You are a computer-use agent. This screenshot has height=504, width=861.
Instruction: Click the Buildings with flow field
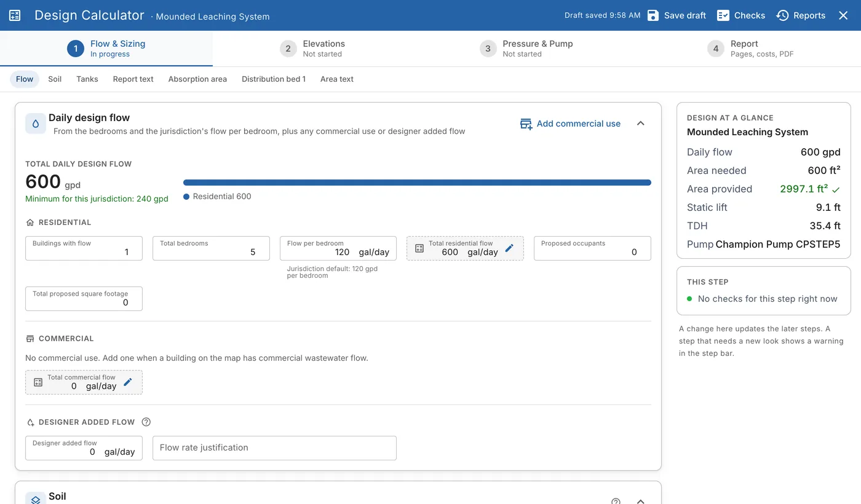84,248
